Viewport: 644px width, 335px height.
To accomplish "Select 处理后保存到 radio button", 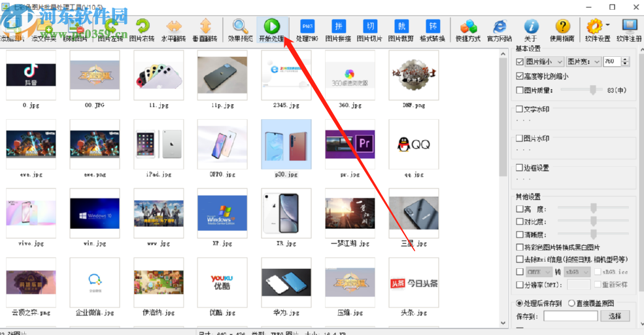I will tap(520, 303).
